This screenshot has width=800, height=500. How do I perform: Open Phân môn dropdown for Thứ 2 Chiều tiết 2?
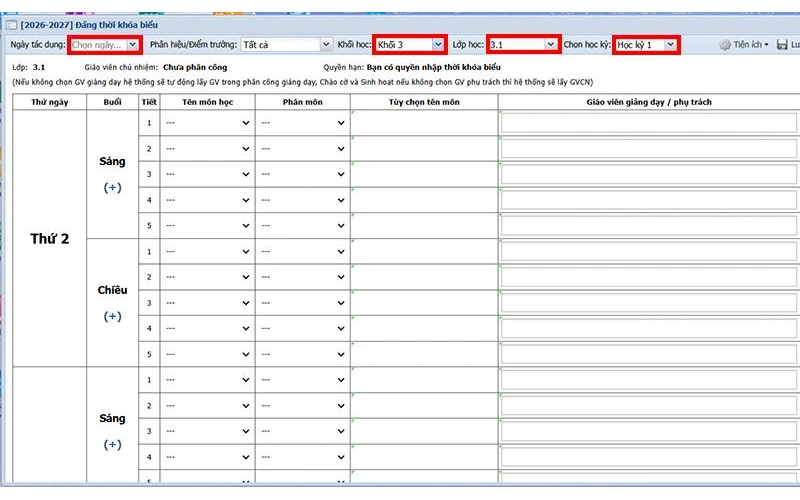coord(303,277)
